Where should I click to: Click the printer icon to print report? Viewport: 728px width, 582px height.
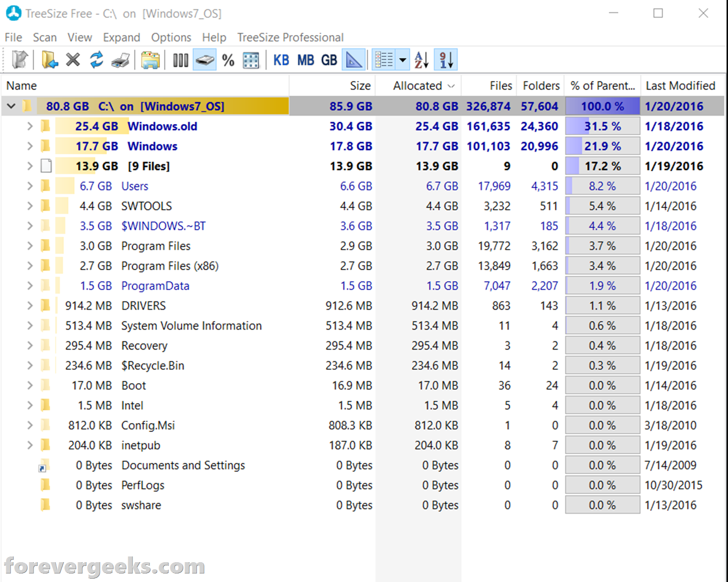tap(121, 60)
